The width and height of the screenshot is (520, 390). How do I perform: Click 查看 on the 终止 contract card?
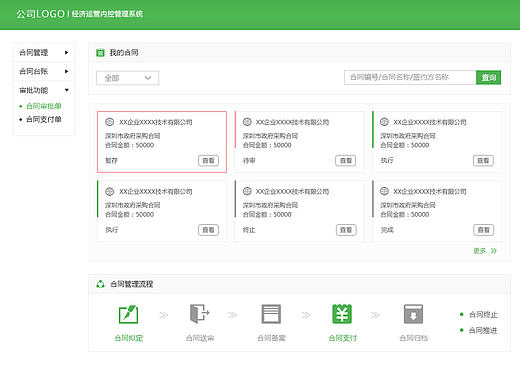coord(346,230)
